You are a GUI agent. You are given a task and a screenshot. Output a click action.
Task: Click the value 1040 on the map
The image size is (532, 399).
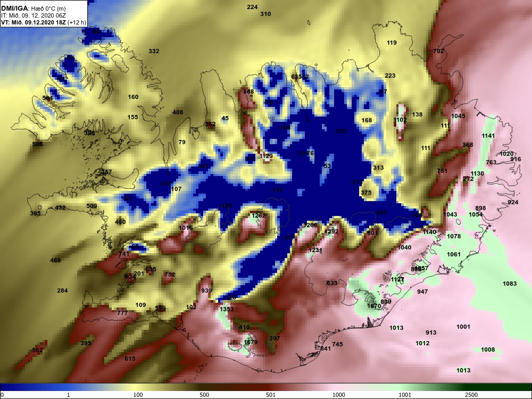(x=404, y=248)
